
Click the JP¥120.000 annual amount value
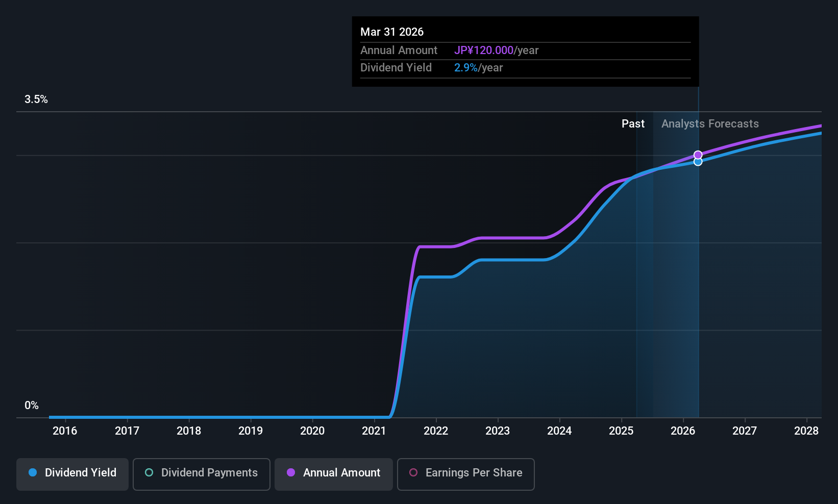484,50
